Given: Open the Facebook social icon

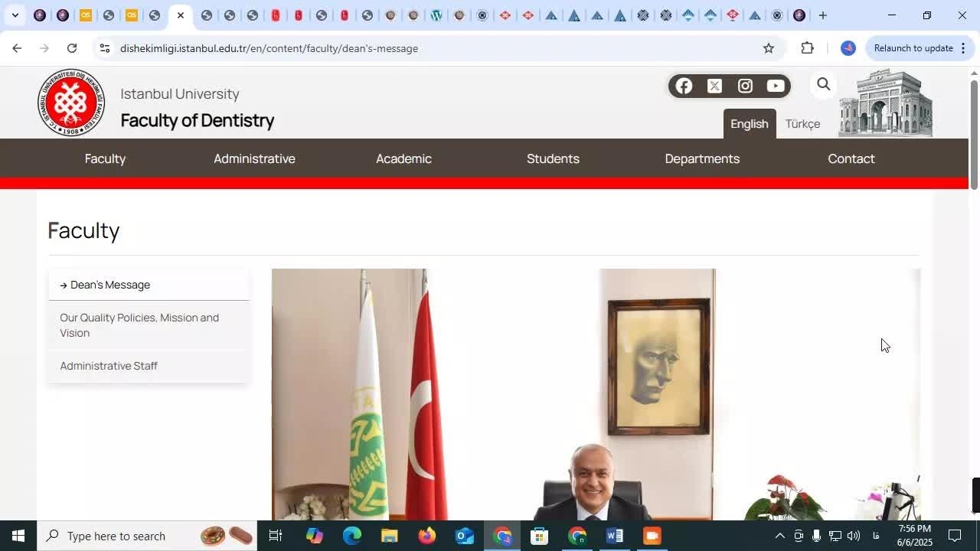Looking at the screenshot, I should click(x=684, y=86).
